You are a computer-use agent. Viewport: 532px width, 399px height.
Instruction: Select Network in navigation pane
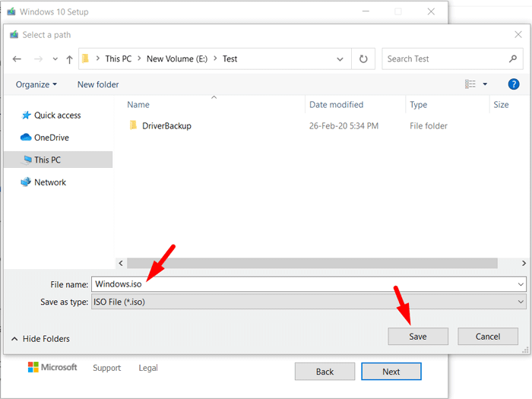(50, 182)
